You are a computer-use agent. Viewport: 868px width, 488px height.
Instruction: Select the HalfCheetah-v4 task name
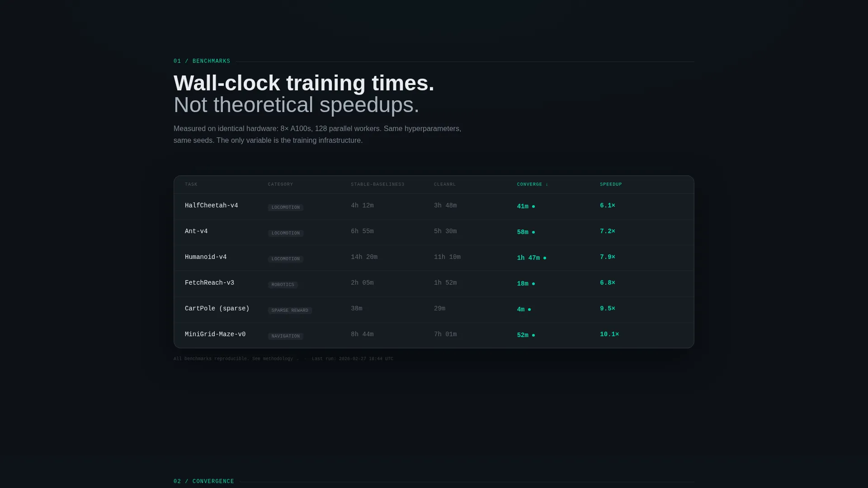coord(212,206)
